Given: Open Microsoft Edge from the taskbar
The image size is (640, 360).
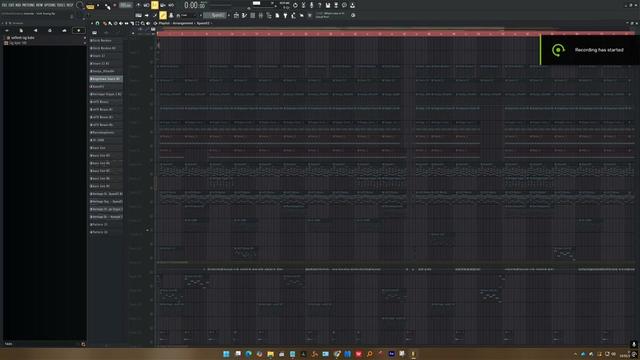Looking at the screenshot, I should (x=248, y=354).
